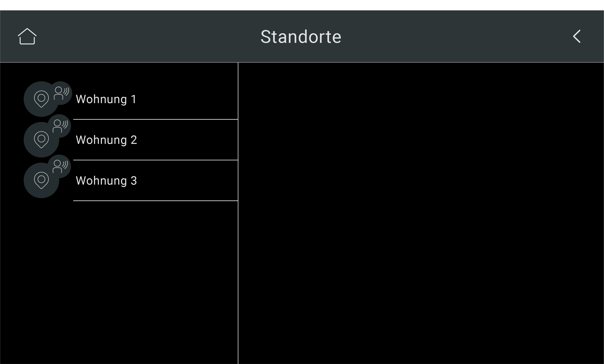Screen dimensions: 604x364
Task: Click the separator line below Wohnung 3
Action: coord(155,201)
